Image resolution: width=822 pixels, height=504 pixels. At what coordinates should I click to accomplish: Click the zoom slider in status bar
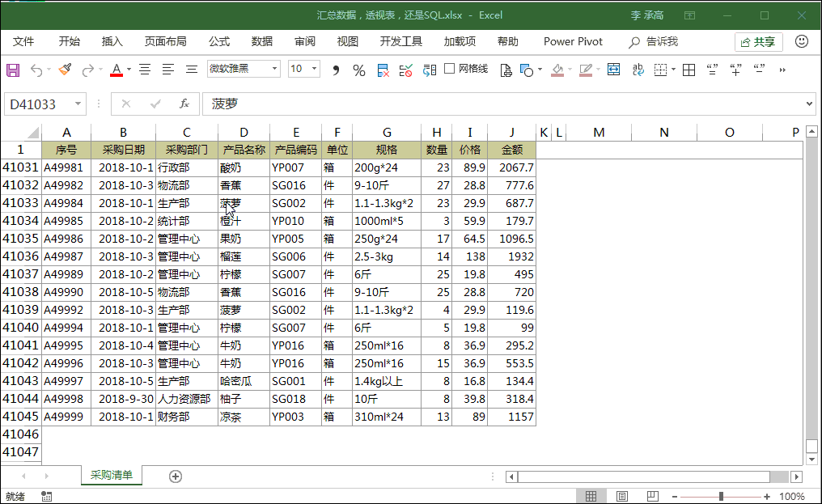tap(721, 496)
